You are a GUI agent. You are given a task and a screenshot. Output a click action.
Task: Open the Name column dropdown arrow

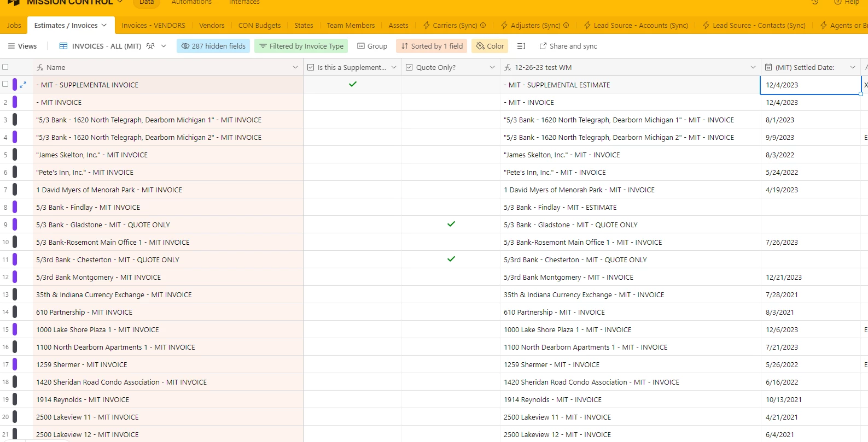(295, 68)
